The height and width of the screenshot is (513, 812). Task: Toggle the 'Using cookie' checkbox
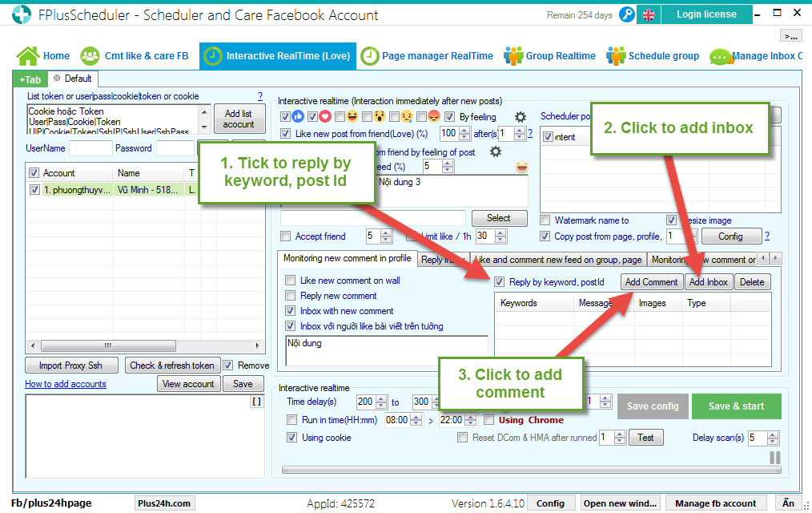[x=292, y=438]
